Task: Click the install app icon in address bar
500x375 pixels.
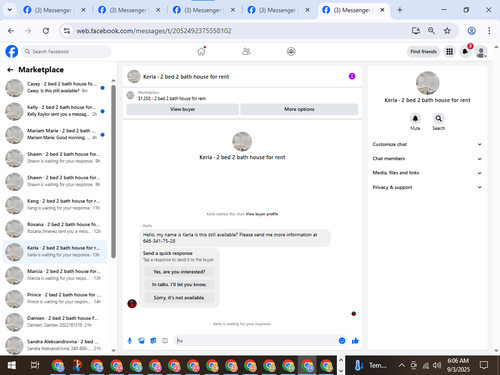Action: [x=415, y=31]
